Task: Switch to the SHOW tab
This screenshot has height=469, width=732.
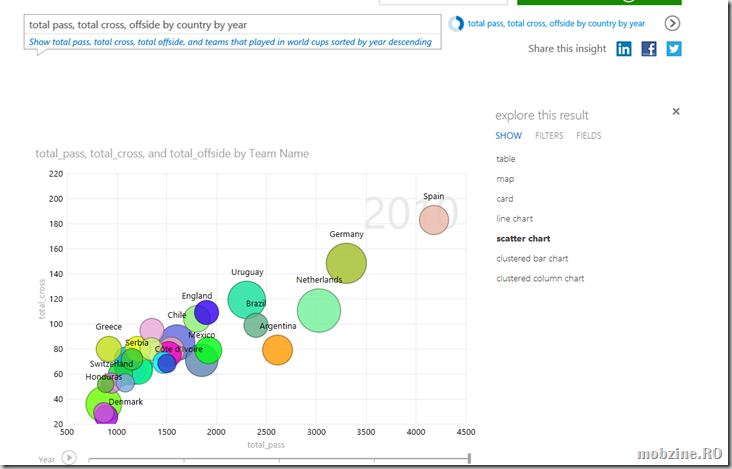Action: click(x=508, y=136)
